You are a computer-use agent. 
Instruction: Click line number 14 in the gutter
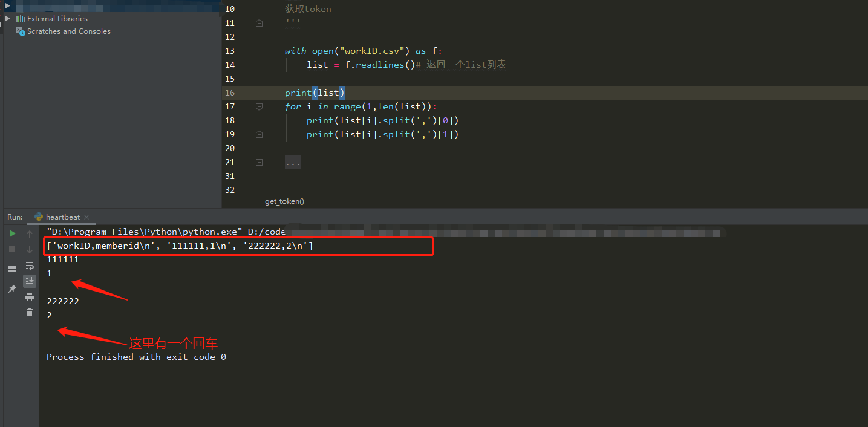[229, 65]
